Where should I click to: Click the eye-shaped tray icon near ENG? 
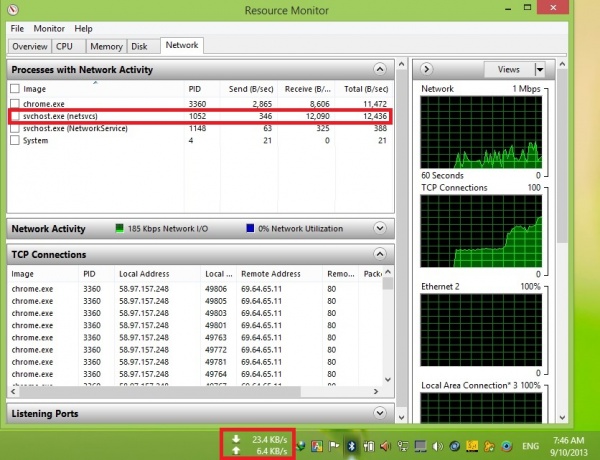507,446
